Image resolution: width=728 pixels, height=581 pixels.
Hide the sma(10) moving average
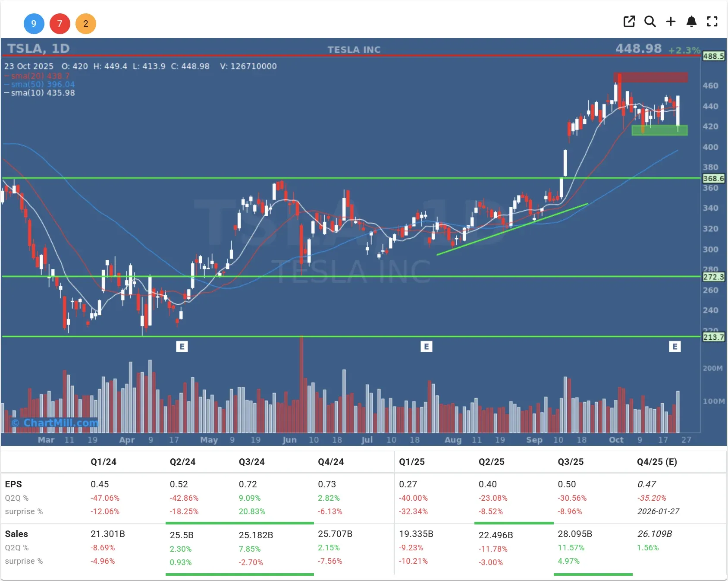(x=39, y=92)
